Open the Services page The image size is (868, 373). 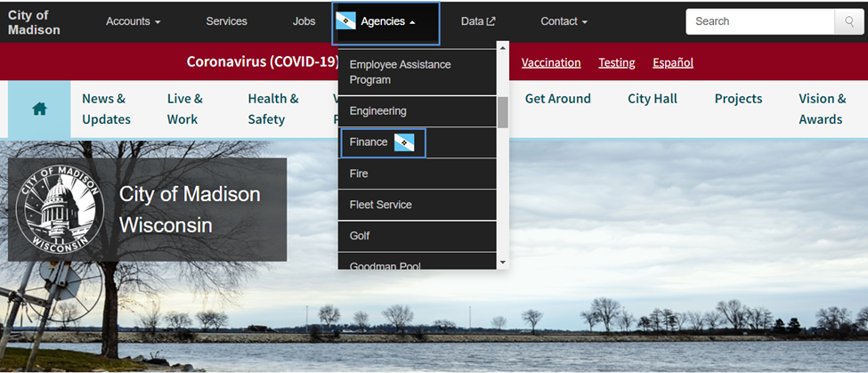(226, 21)
